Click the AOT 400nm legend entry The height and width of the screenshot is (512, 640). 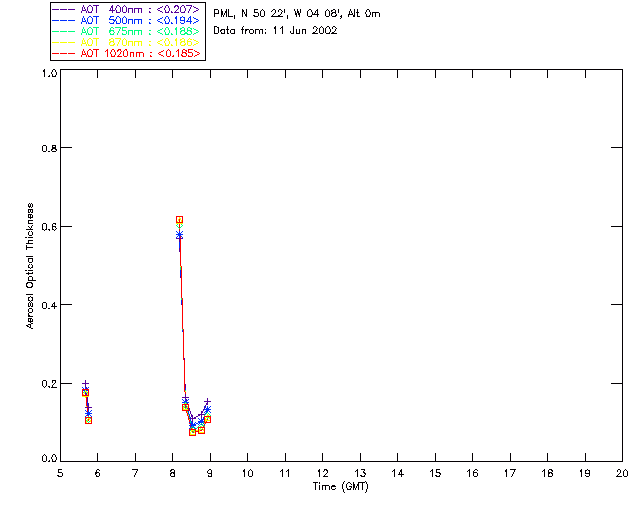coord(126,9)
